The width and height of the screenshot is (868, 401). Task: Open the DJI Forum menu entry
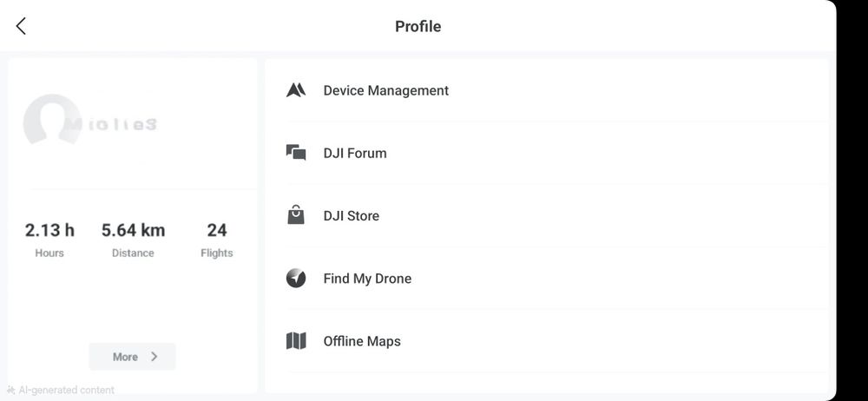point(355,153)
